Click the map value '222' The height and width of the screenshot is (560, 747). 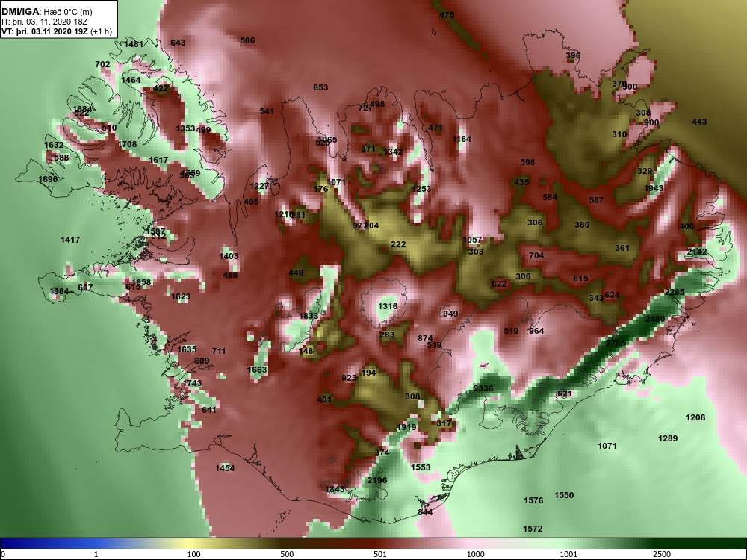tap(398, 244)
